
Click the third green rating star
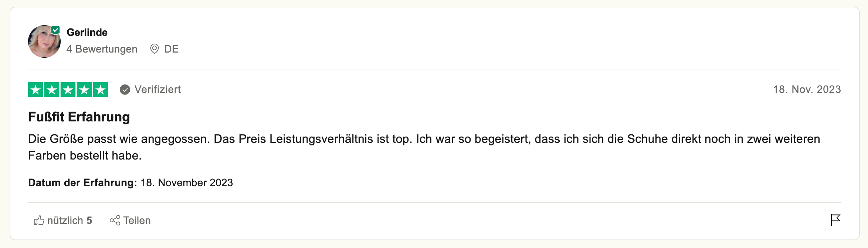(x=68, y=90)
